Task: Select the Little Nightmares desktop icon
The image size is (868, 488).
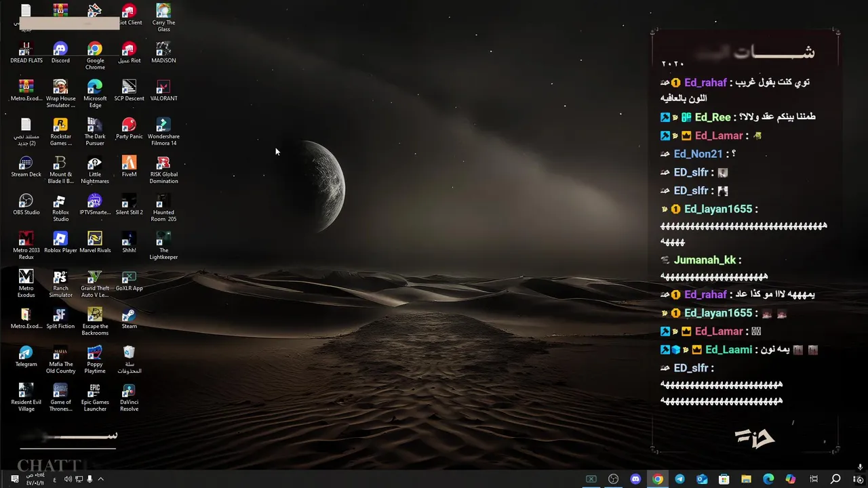Action: [x=95, y=169]
